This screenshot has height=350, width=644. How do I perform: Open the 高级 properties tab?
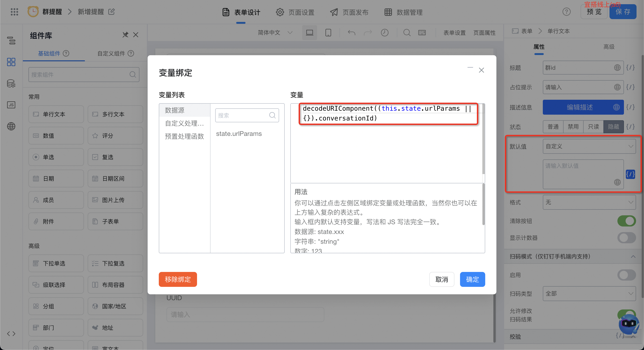pos(609,47)
